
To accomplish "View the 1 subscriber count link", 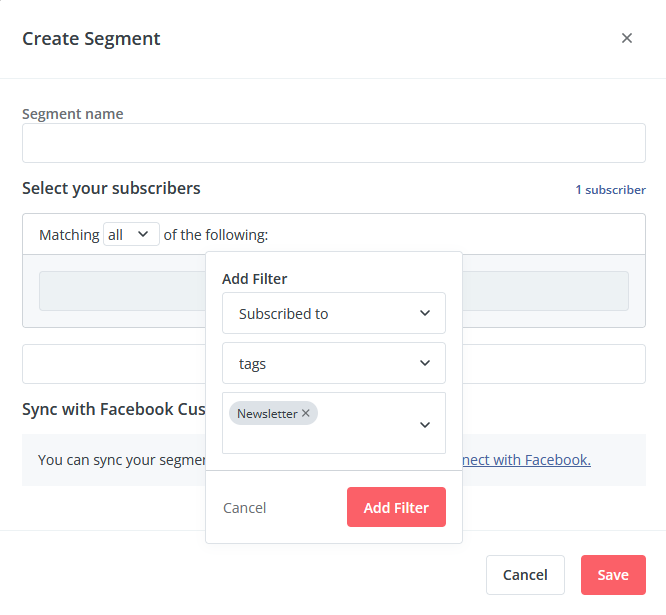I will tap(610, 189).
